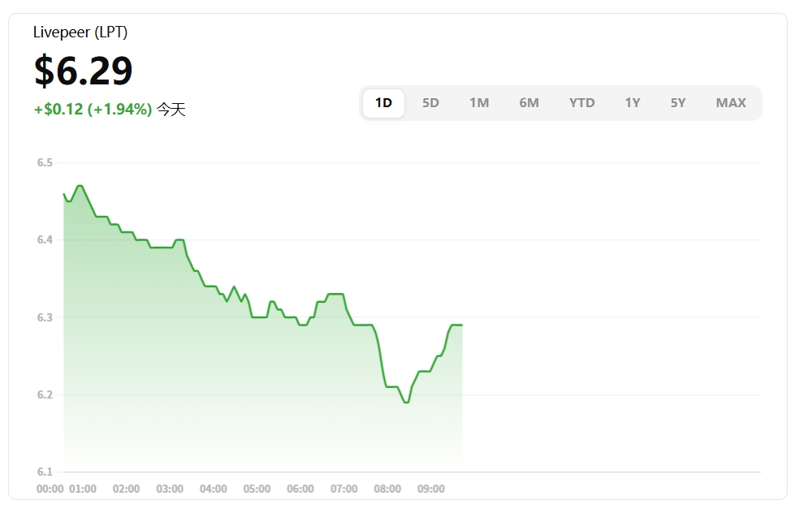Click the 今天 label
This screenshot has width=812, height=513.
point(171,110)
